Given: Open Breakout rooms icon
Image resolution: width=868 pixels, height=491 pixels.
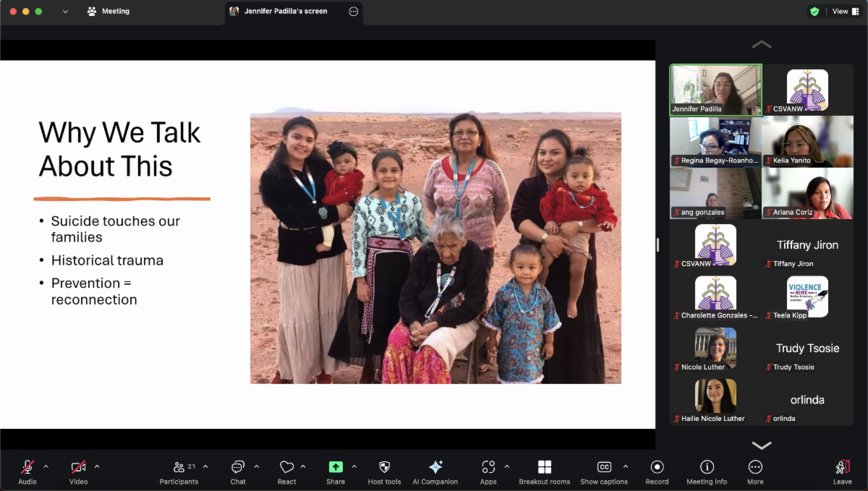Looking at the screenshot, I should (x=544, y=467).
